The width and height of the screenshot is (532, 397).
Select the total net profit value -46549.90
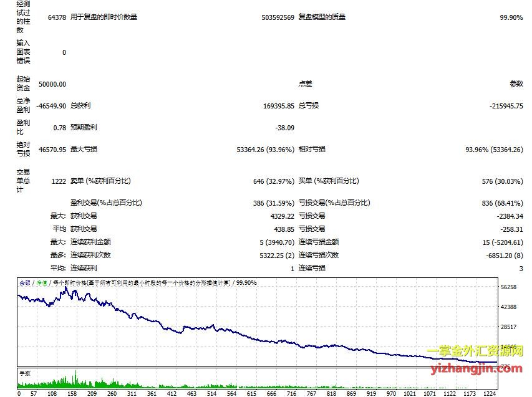point(51,107)
